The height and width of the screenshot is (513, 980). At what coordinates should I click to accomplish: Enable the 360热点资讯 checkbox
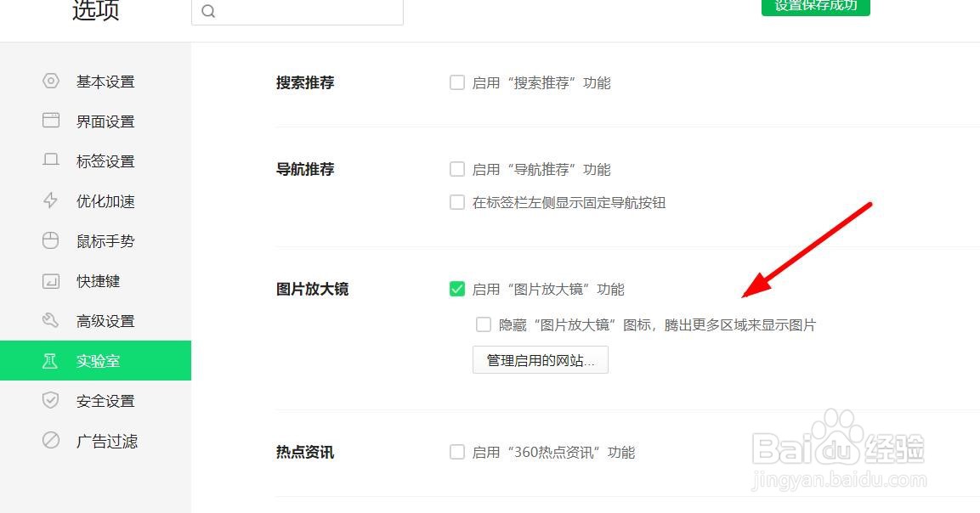457,452
